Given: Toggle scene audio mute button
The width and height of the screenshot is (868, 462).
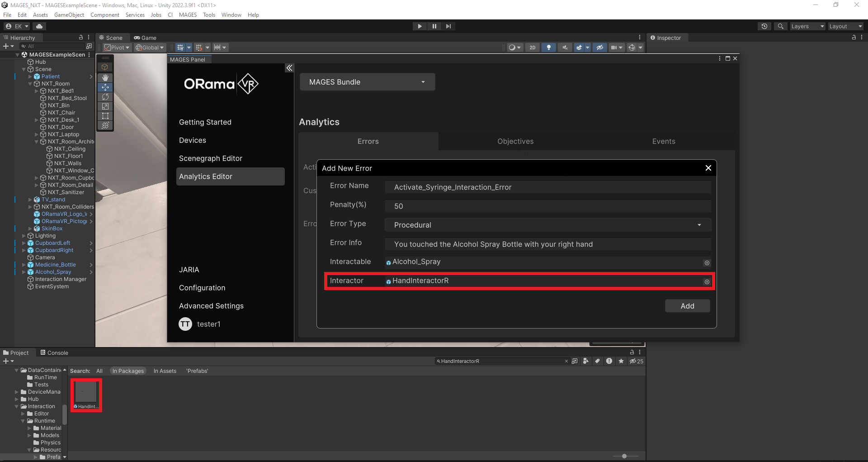Looking at the screenshot, I should coord(565,48).
